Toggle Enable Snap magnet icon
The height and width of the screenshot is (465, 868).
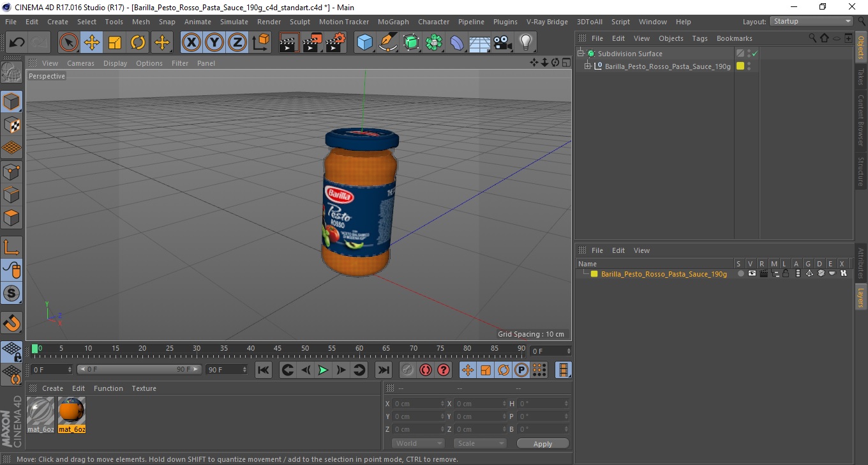click(11, 322)
